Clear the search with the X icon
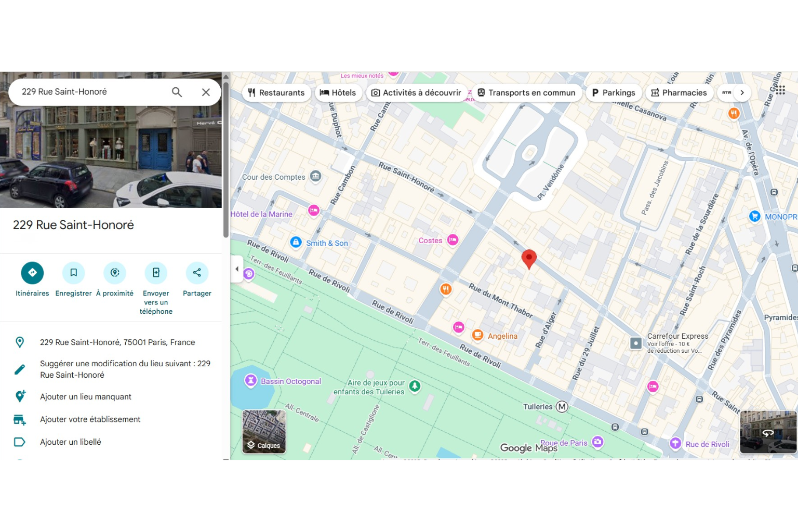Image resolution: width=798 pixels, height=532 pixels. coord(206,92)
